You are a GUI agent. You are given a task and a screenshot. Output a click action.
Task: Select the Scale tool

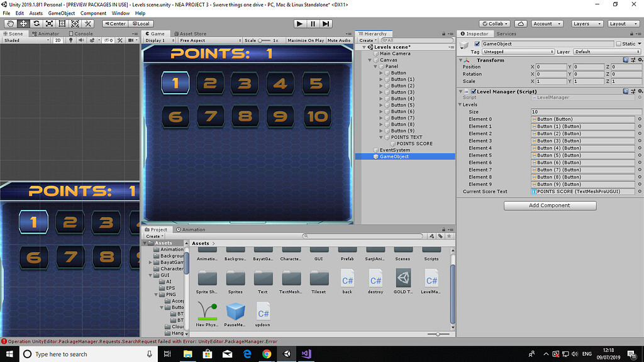49,23
